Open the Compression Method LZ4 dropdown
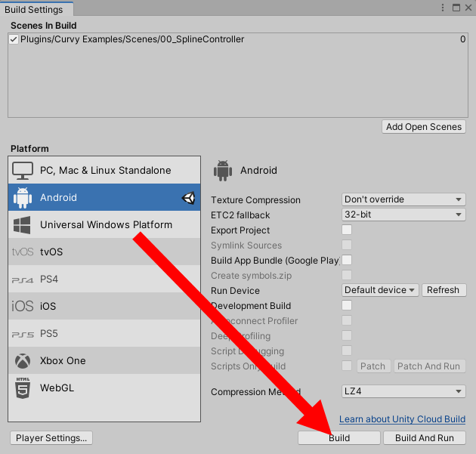Image resolution: width=476 pixels, height=454 pixels. point(403,391)
